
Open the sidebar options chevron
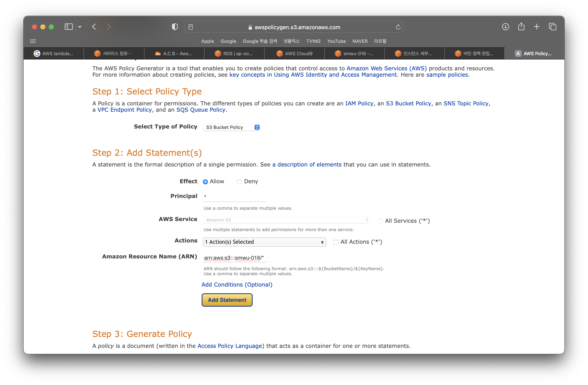pyautogui.click(x=80, y=27)
